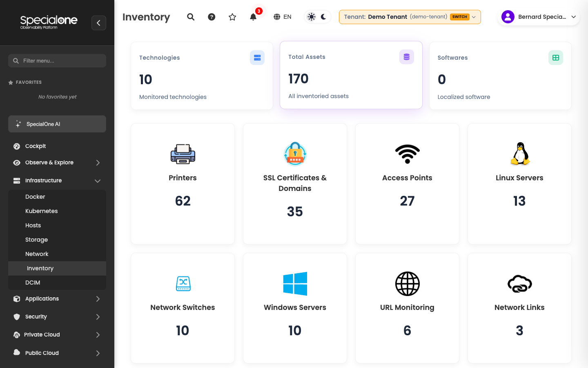The image size is (588, 368).
Task: Click the Linux Servers penguin icon
Action: pos(520,154)
